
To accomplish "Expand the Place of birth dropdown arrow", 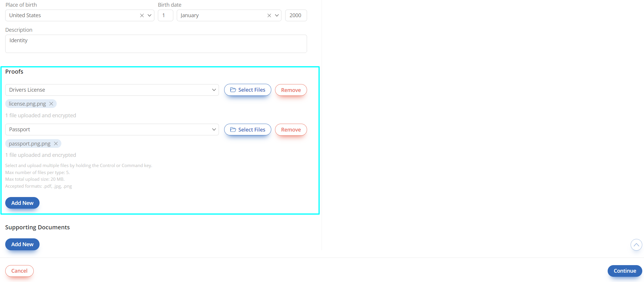I will pos(149,15).
